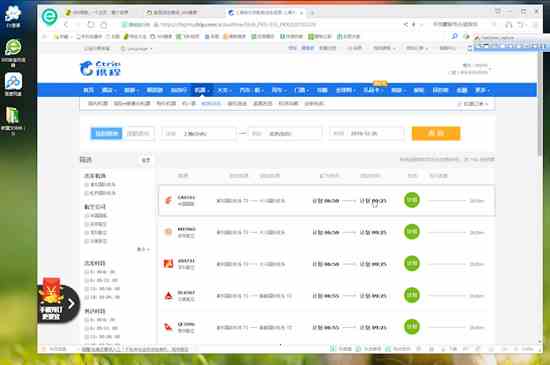Open the 特价机票 sub-navigation link
The width and height of the screenshot is (550, 365).
pos(166,104)
